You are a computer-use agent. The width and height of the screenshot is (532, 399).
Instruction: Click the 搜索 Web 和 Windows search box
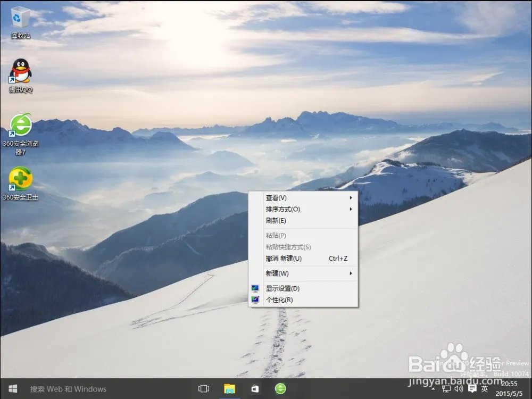pyautogui.click(x=80, y=389)
